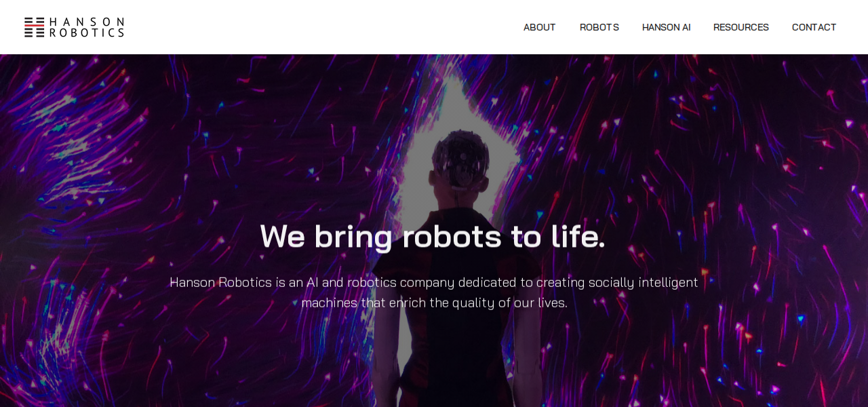Click the word ROBOTICS in the logo
868x407 pixels.
[x=87, y=32]
